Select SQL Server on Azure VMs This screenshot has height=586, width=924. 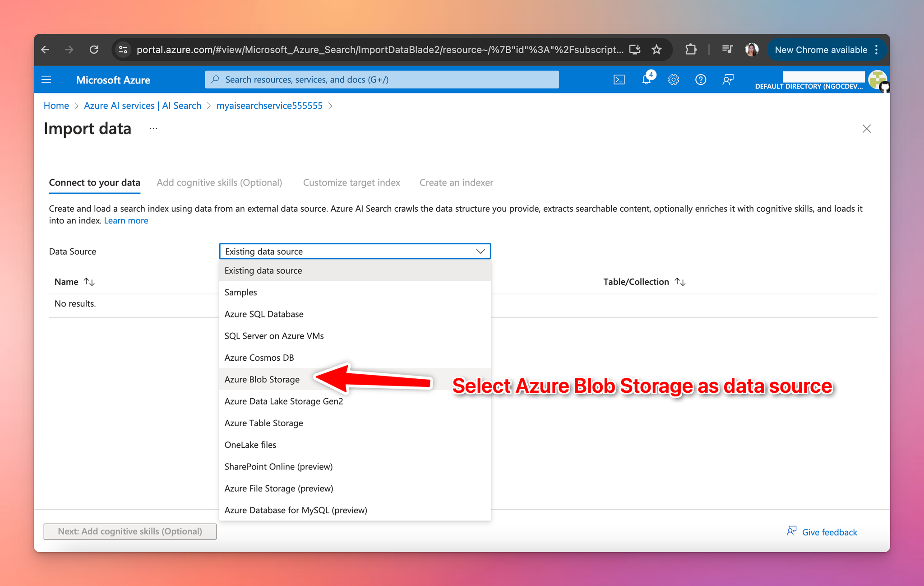(x=355, y=336)
